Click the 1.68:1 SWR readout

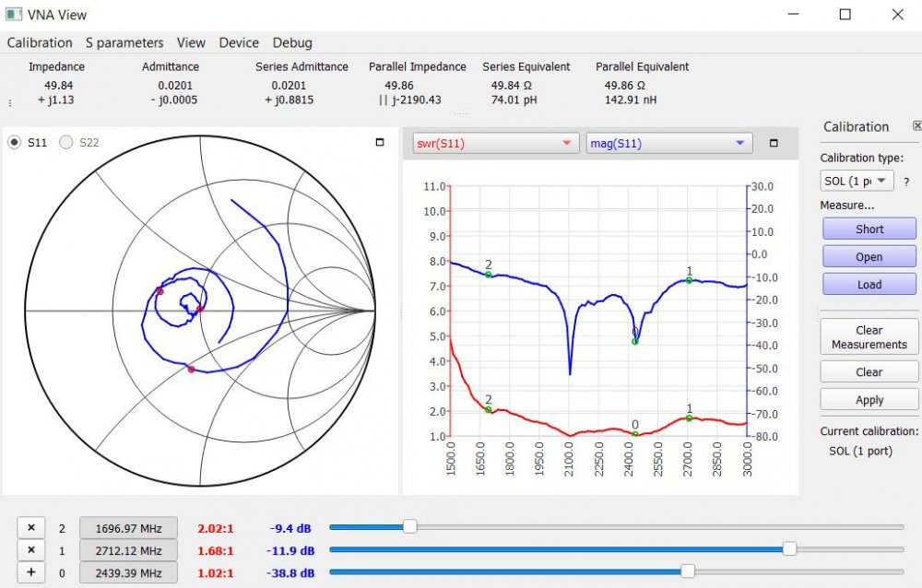[x=215, y=551]
